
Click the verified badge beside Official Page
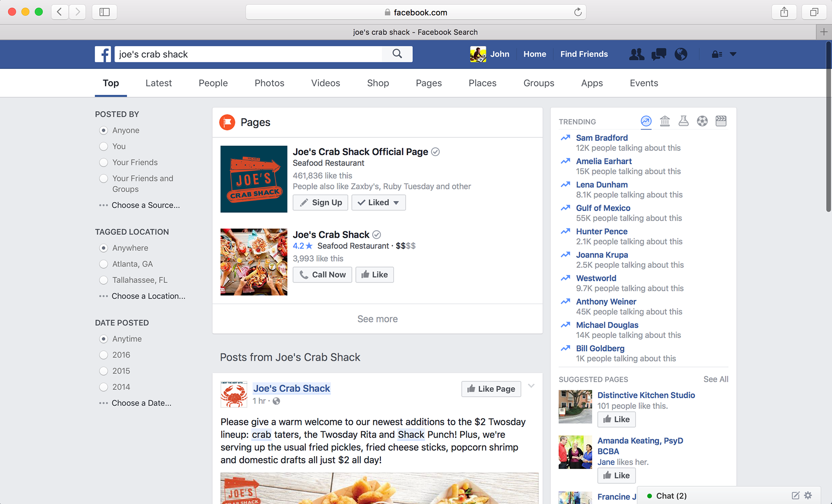435,152
